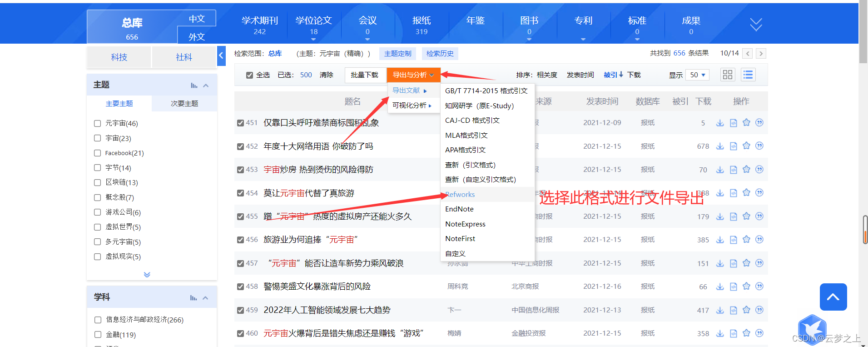This screenshot has height=347, width=868.
Task: Show more topic filters double chevron
Action: click(x=147, y=275)
